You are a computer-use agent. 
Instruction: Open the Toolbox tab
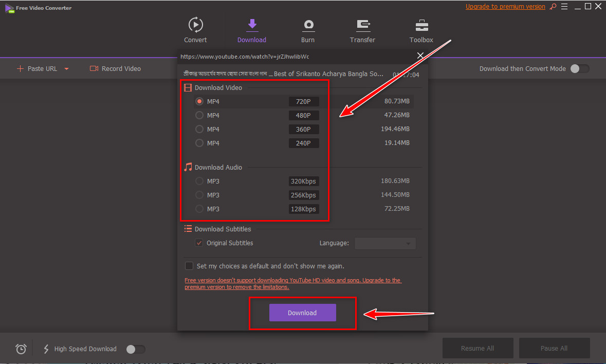421,30
